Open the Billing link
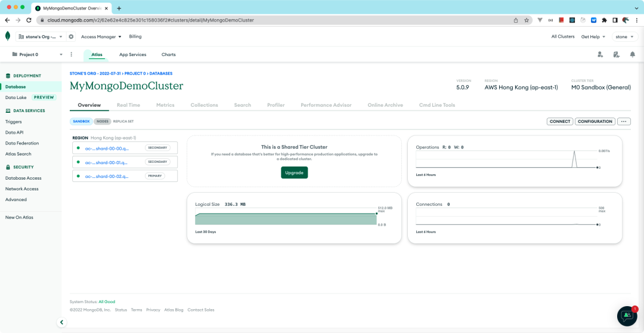The image size is (644, 333). click(x=135, y=36)
